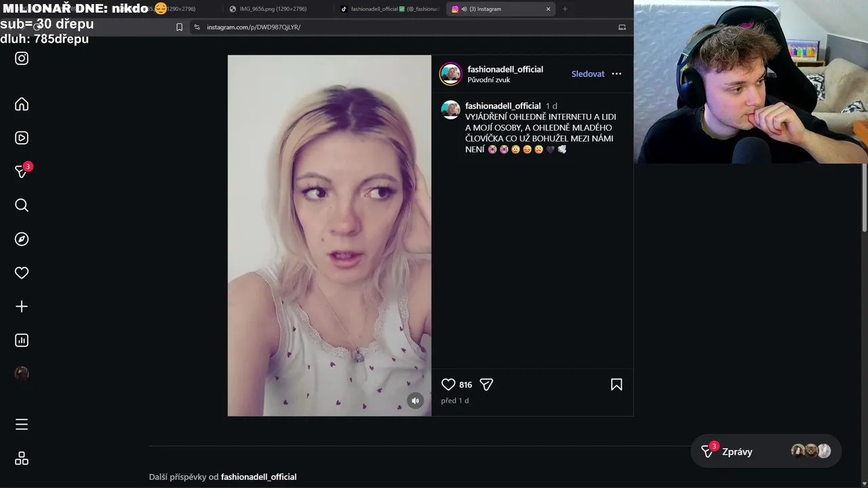This screenshot has width=868, height=488.
Task: Open direct messages in the sidebar
Action: pos(22,171)
